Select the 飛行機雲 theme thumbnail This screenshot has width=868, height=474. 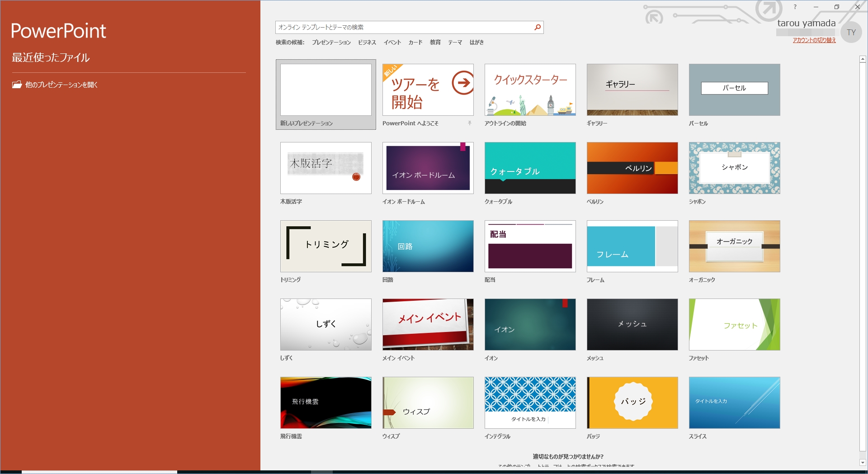pyautogui.click(x=326, y=403)
